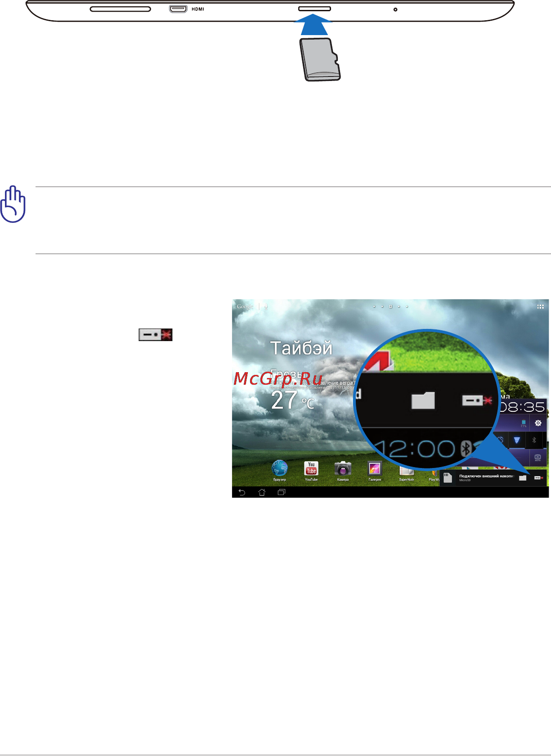Open the Галерея app

click(x=375, y=470)
